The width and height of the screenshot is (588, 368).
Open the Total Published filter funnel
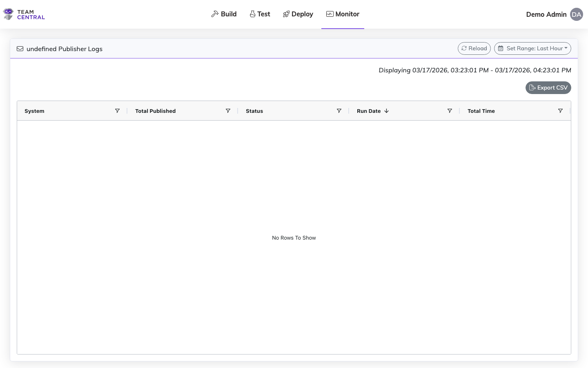point(228,110)
